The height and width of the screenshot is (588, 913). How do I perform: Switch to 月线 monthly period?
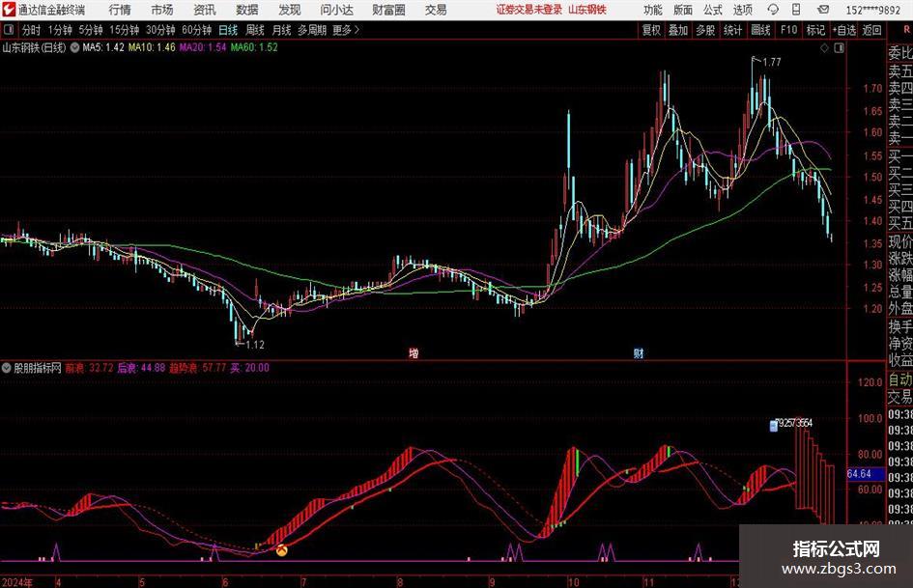pos(281,30)
